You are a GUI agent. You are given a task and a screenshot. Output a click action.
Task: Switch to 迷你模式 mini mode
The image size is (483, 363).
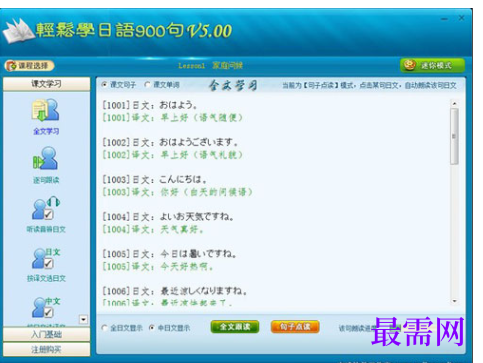point(432,65)
